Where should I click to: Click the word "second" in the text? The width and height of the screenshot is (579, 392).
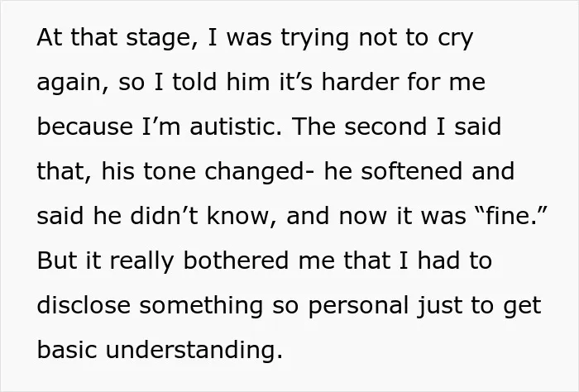(x=385, y=126)
